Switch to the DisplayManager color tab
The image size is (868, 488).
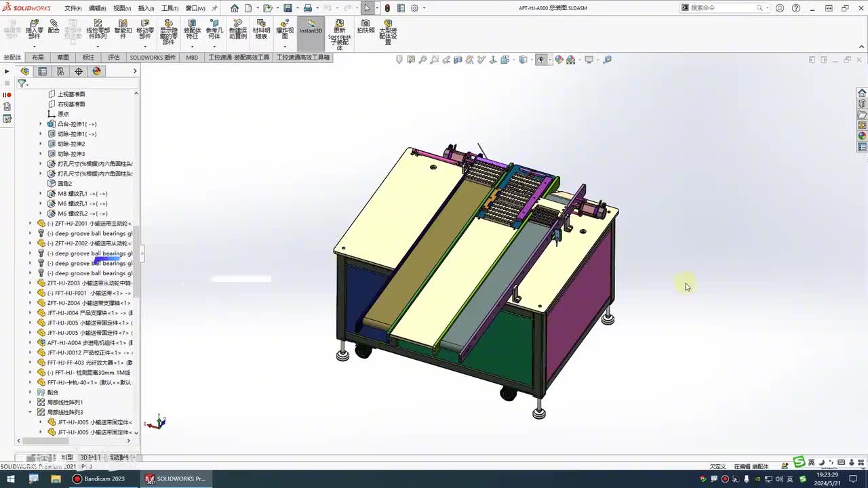point(96,71)
